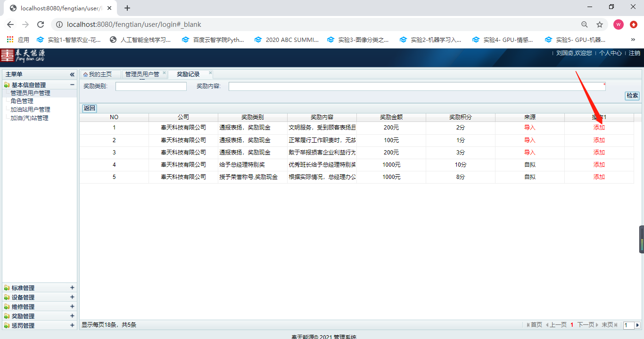Image resolution: width=644 pixels, height=339 pixels.
Task: Collapse the 基本信息管理 menu section
Action: [x=72, y=85]
